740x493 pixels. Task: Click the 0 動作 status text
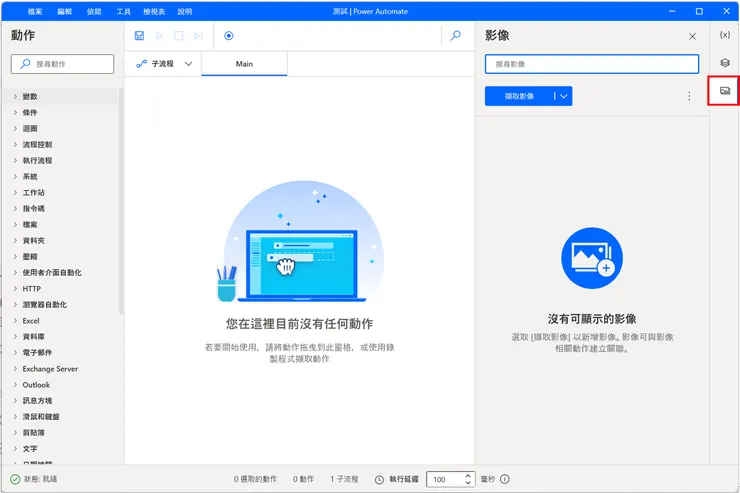(x=303, y=479)
